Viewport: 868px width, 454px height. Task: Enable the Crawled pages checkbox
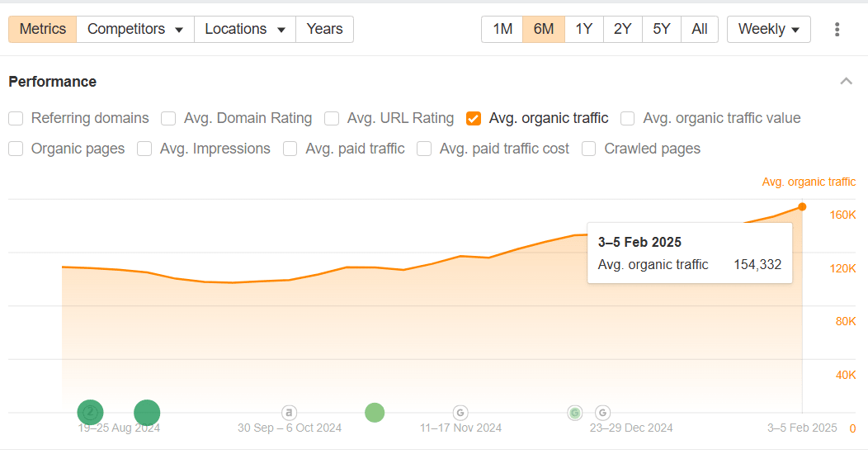click(x=589, y=149)
